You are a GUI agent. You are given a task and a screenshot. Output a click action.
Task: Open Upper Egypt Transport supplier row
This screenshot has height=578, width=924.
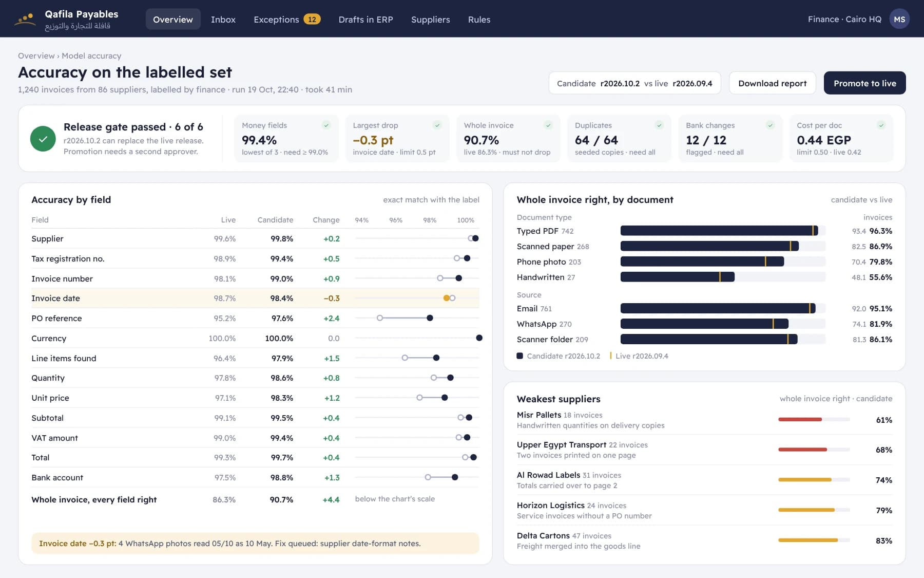pos(704,450)
